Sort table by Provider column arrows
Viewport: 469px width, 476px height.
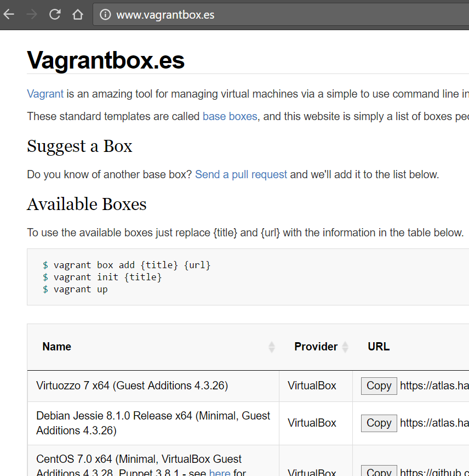[x=345, y=347]
